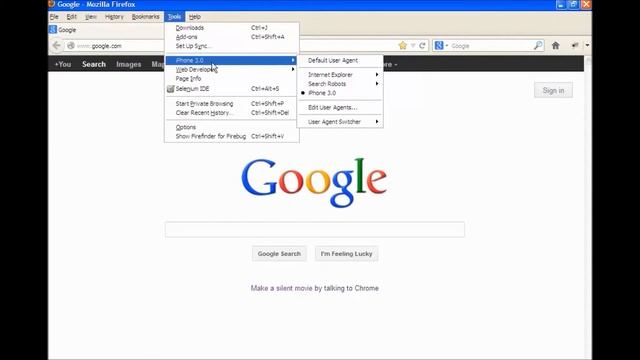
Task: Choose Downloads from the Tools menu
Action: tap(231, 28)
